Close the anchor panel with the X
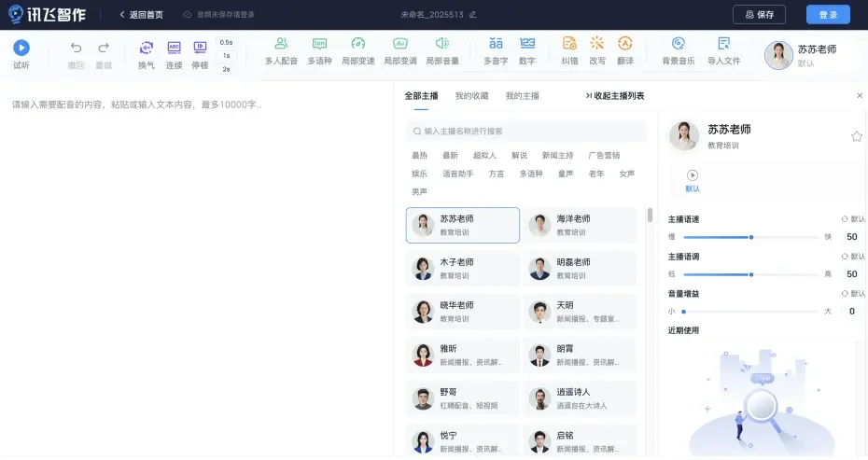The height and width of the screenshot is (460, 868). [860, 96]
